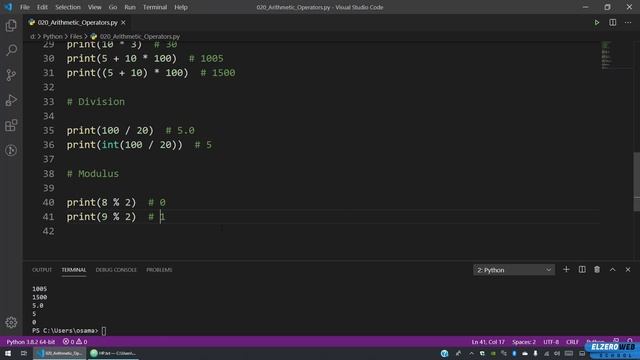Screen dimensions: 640x360
Task: Click 'print(8 % 2)' on line 40
Action: click(x=101, y=202)
